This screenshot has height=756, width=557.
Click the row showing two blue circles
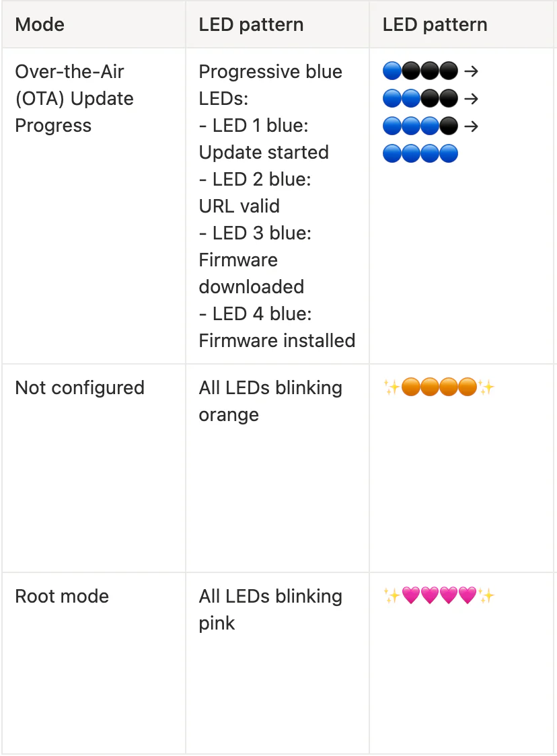click(x=420, y=98)
